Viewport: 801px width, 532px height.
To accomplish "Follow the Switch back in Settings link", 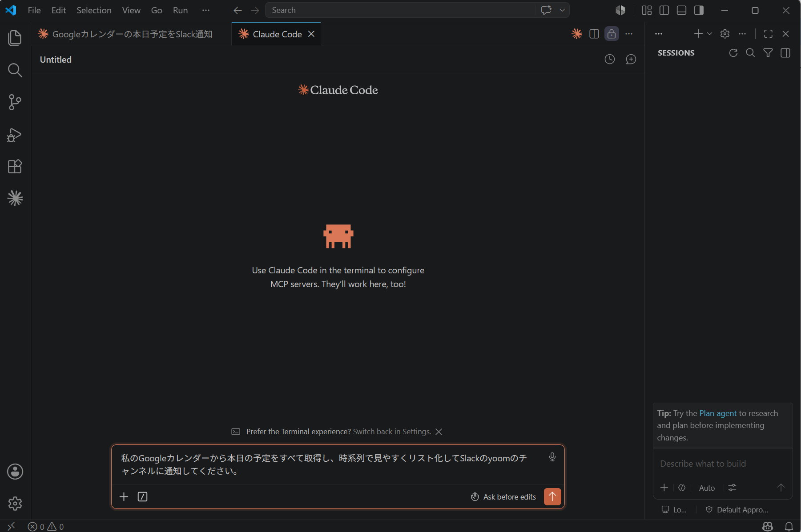I will pyautogui.click(x=392, y=432).
